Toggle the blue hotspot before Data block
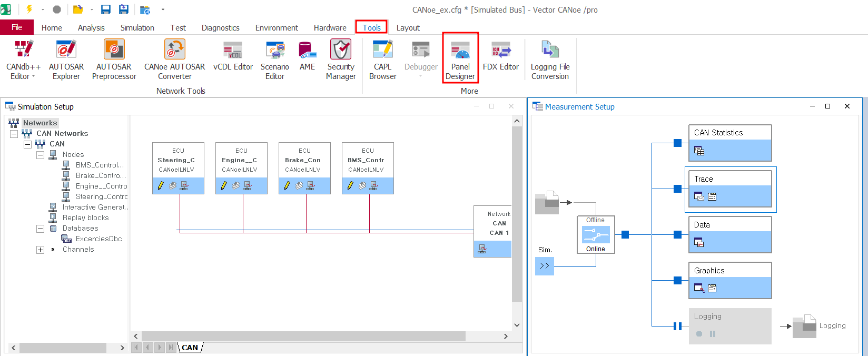 678,234
